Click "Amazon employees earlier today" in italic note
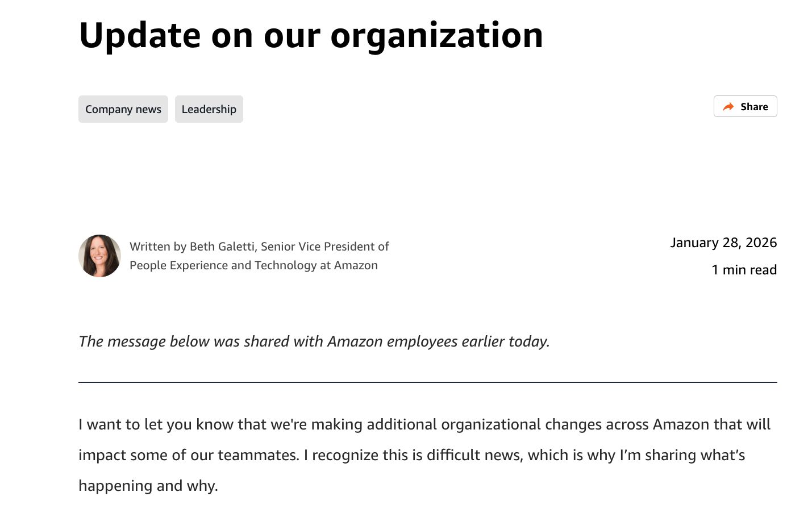This screenshot has height=513, width=812. point(439,341)
